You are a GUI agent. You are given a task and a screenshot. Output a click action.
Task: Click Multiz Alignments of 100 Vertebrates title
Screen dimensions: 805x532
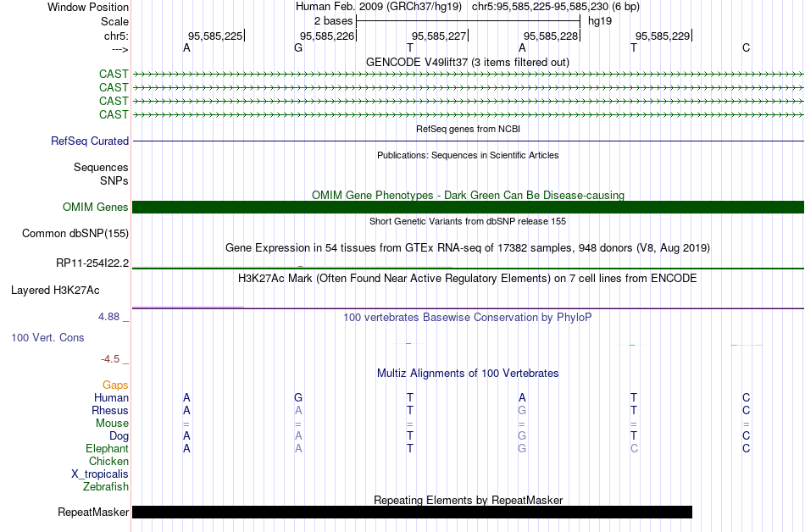(468, 374)
